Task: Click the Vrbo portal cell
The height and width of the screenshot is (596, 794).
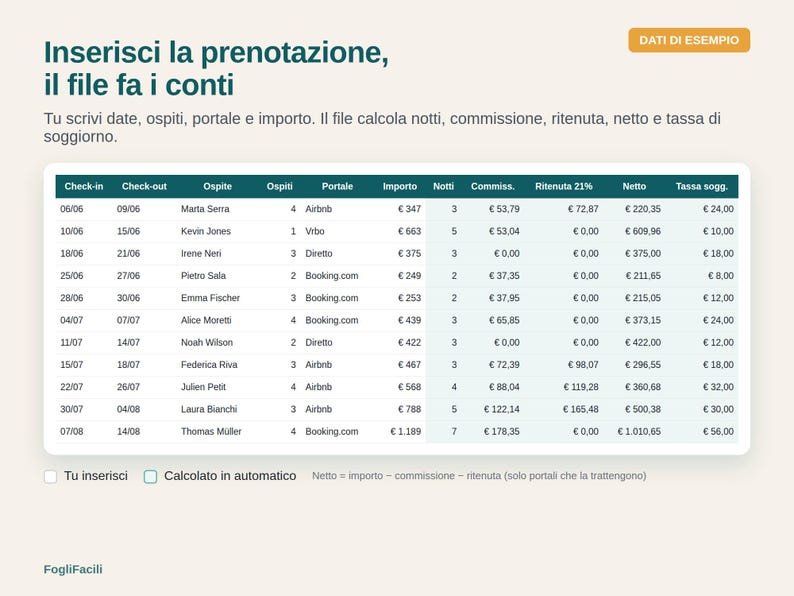Action: [x=314, y=231]
